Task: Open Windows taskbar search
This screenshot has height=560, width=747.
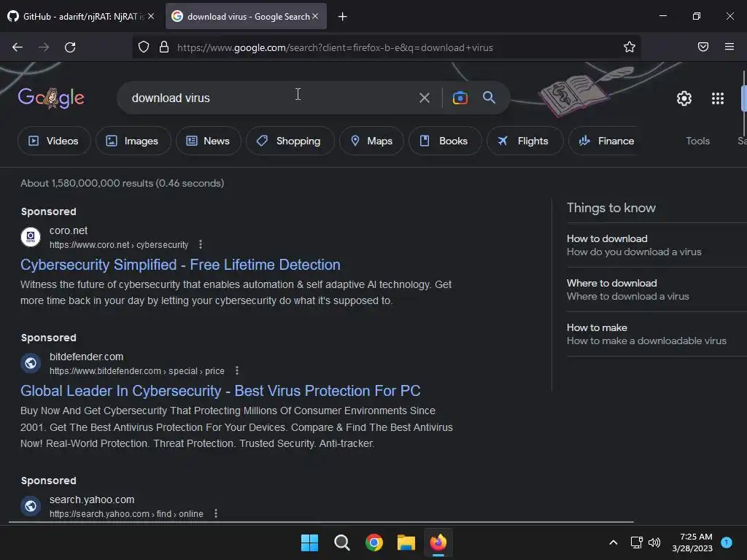Action: pos(341,542)
